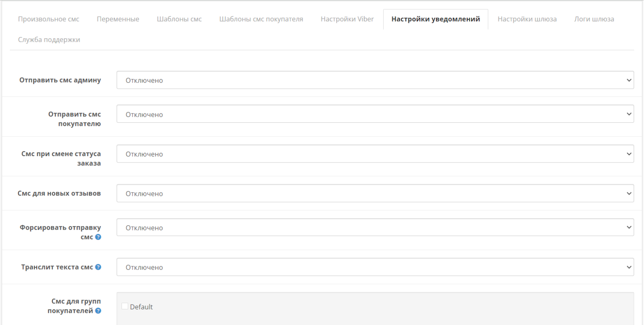Click the Default group label text
Viewport: 644px width, 325px height.
pos(141,307)
